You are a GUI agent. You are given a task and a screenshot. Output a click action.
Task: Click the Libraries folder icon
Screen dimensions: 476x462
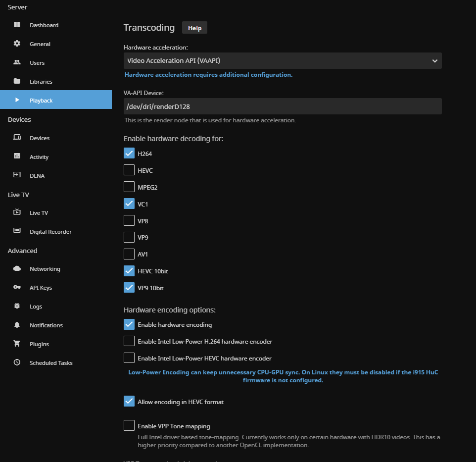click(17, 81)
